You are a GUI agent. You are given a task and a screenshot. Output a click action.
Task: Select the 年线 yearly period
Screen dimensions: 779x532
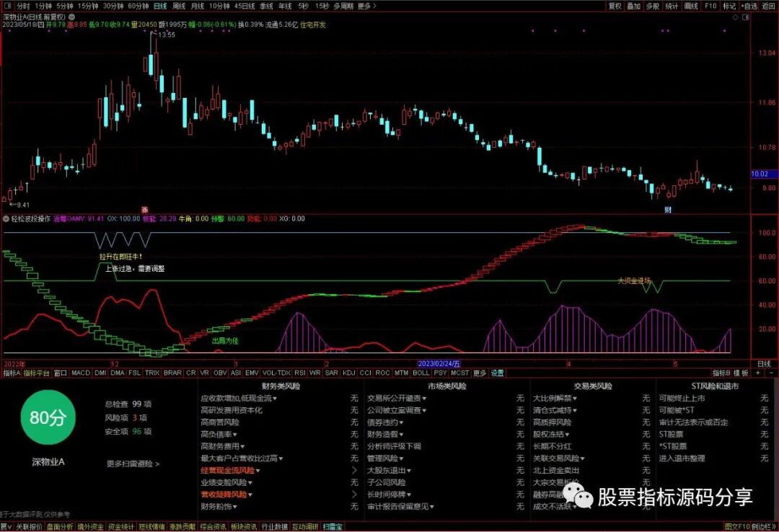285,6
